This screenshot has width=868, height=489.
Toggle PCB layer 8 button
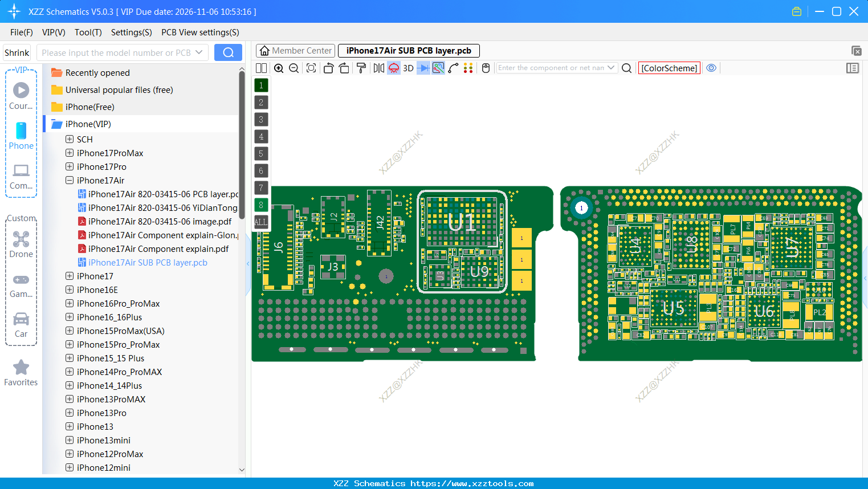pyautogui.click(x=261, y=205)
